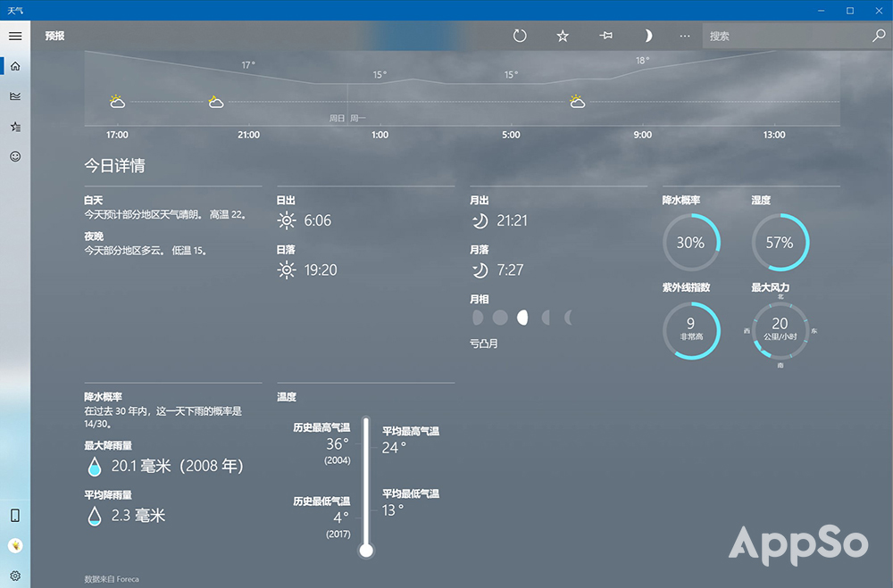Open the historical weather chart view

[x=14, y=95]
